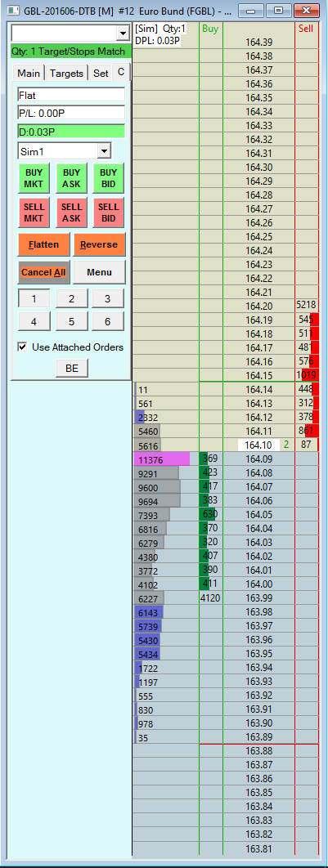Open the Menu button
Screen dimensions: 328x868
tap(100, 272)
